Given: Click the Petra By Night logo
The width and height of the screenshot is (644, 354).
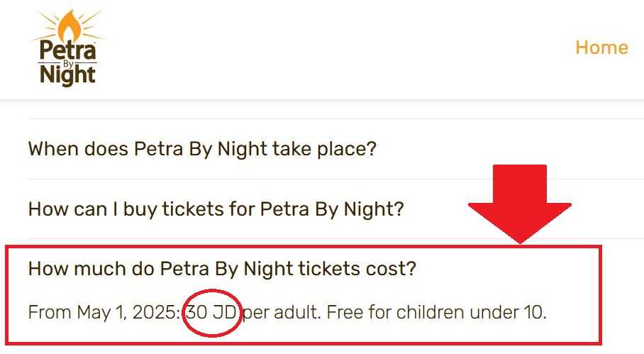Looking at the screenshot, I should pos(68,48).
